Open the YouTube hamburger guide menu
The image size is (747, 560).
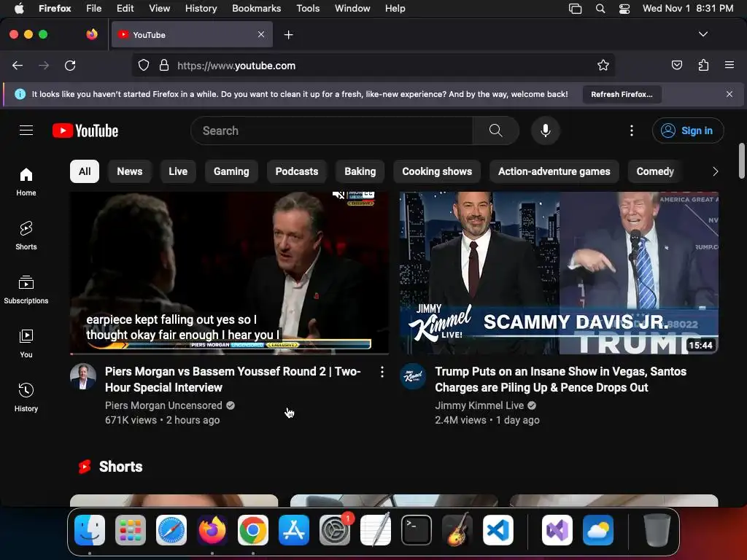point(26,130)
